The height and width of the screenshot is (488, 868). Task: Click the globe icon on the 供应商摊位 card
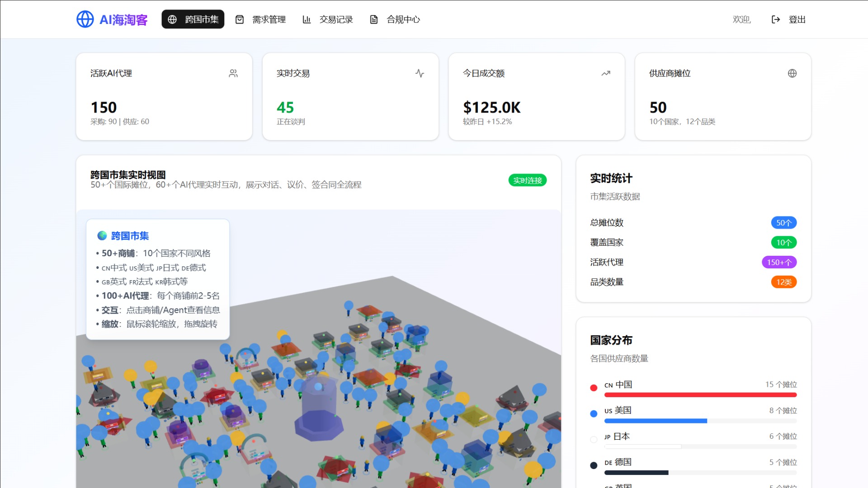(793, 73)
